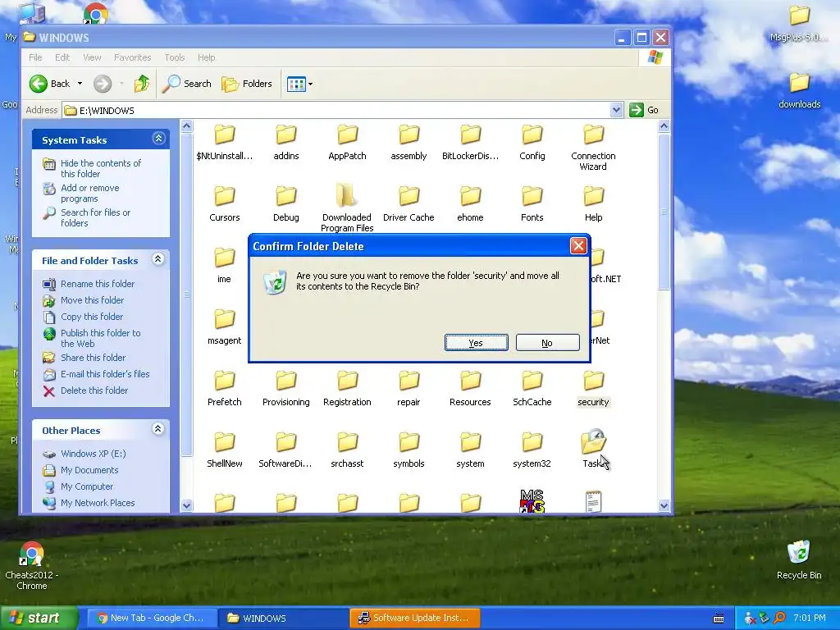Click file list scroll up arrow

664,126
